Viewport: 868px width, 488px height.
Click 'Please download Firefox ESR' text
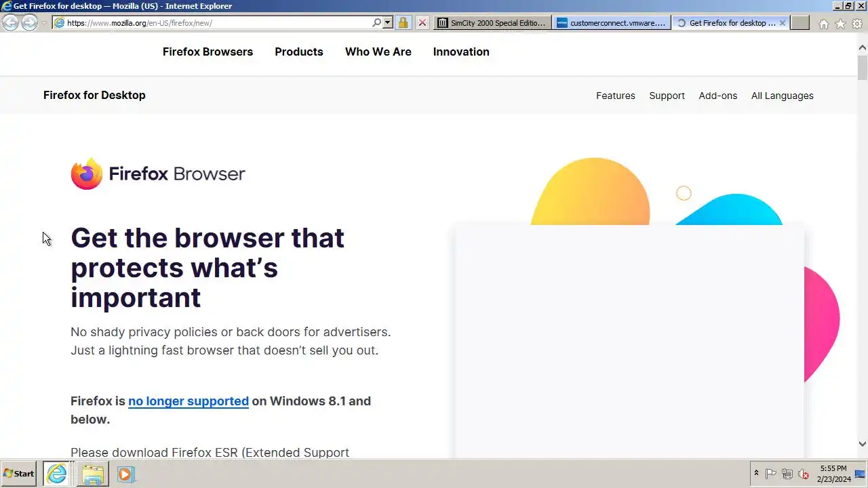click(210, 452)
